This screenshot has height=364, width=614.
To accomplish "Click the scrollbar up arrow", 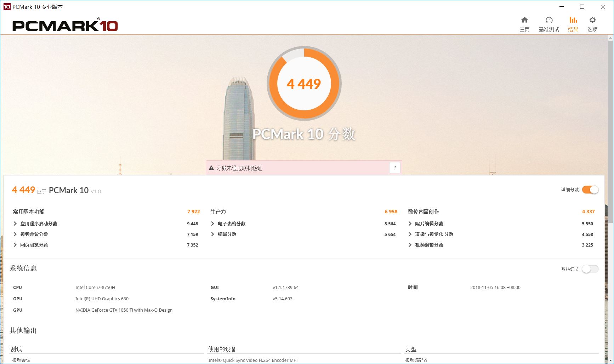I will [610, 38].
